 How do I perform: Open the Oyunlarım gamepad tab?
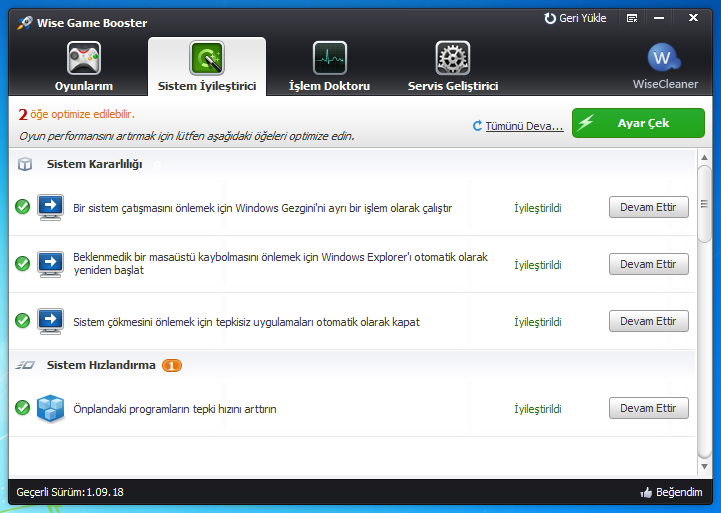coord(84,67)
